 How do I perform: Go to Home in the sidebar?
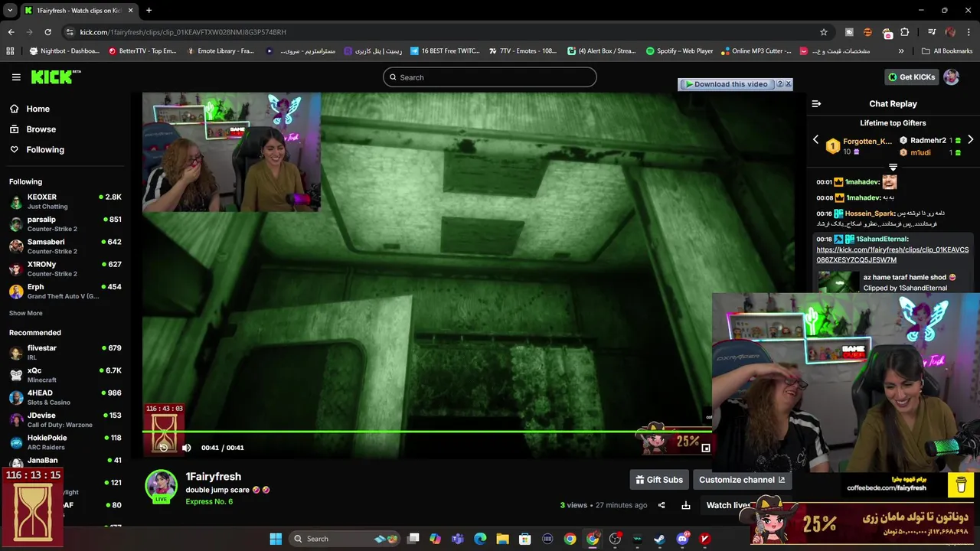(x=38, y=109)
